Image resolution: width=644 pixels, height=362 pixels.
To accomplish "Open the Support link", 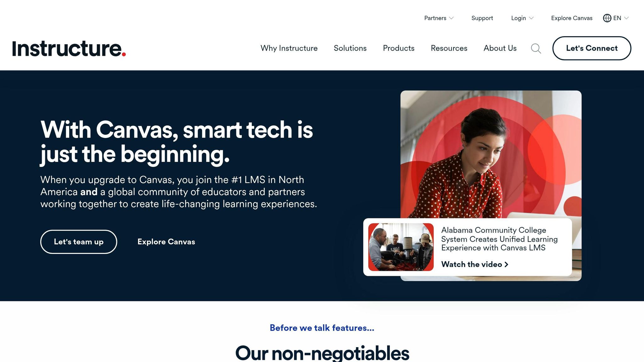I will point(482,18).
